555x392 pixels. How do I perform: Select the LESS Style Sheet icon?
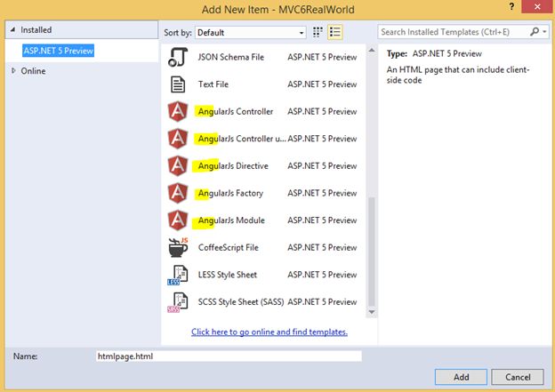coord(178,275)
